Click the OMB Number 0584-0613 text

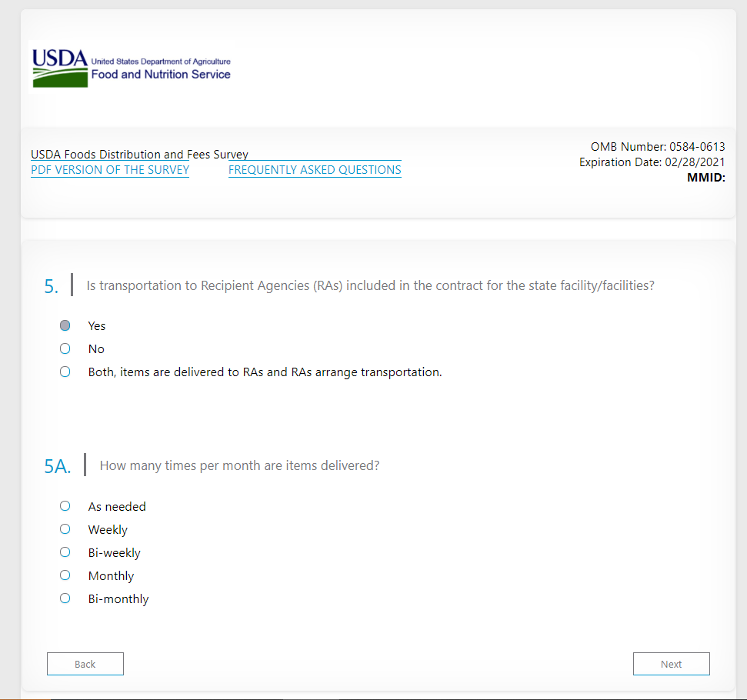658,147
